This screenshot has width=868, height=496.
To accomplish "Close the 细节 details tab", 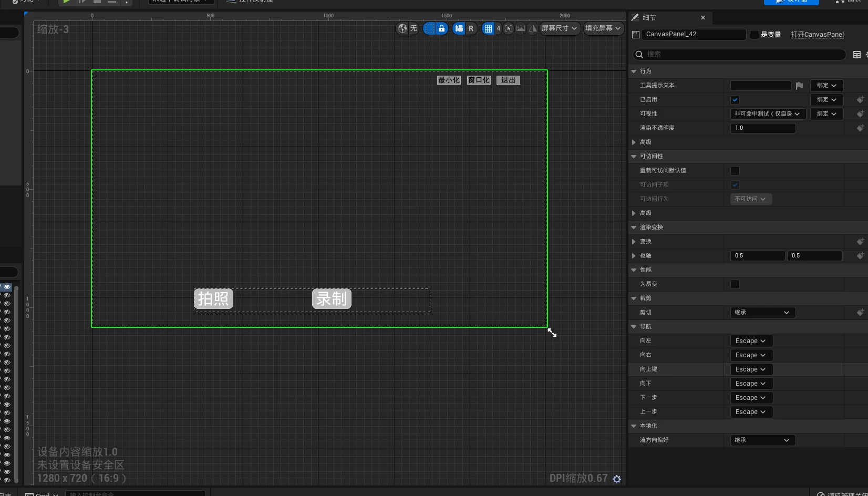I will 703,18.
